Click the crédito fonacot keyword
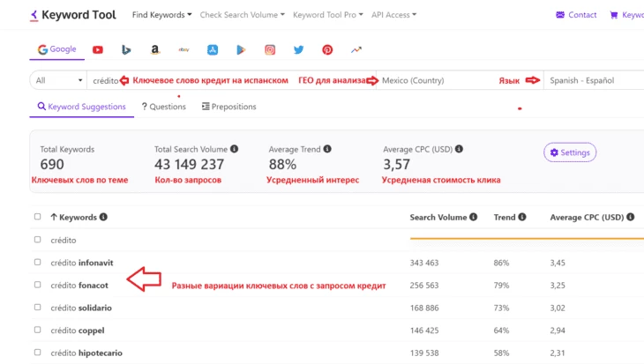This screenshot has height=364, width=644. (x=79, y=286)
